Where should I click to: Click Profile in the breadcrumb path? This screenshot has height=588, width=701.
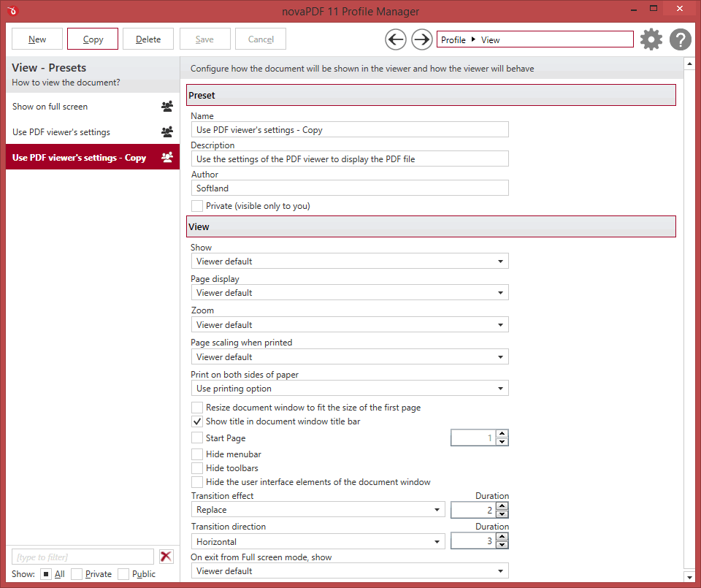(453, 39)
